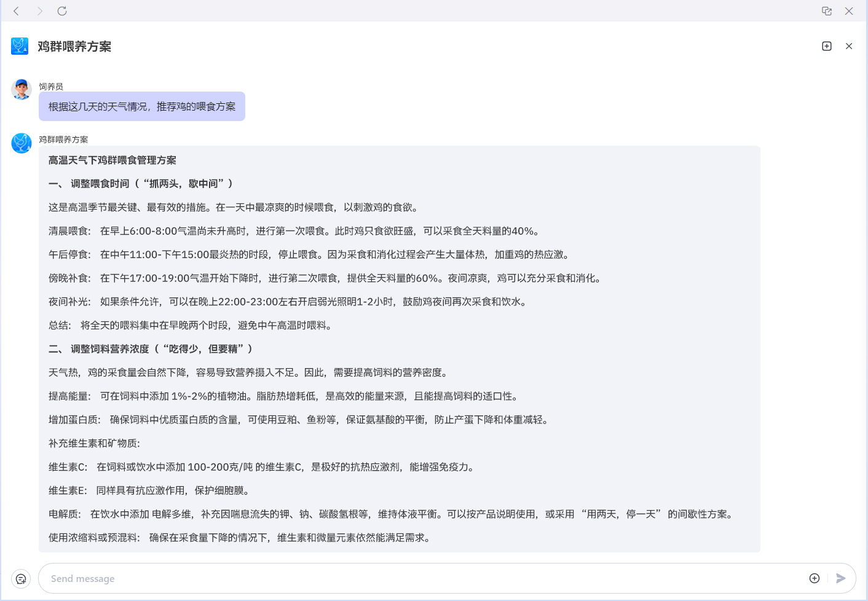
Task: Click the assistant's feeding plan reply card
Action: click(401, 348)
